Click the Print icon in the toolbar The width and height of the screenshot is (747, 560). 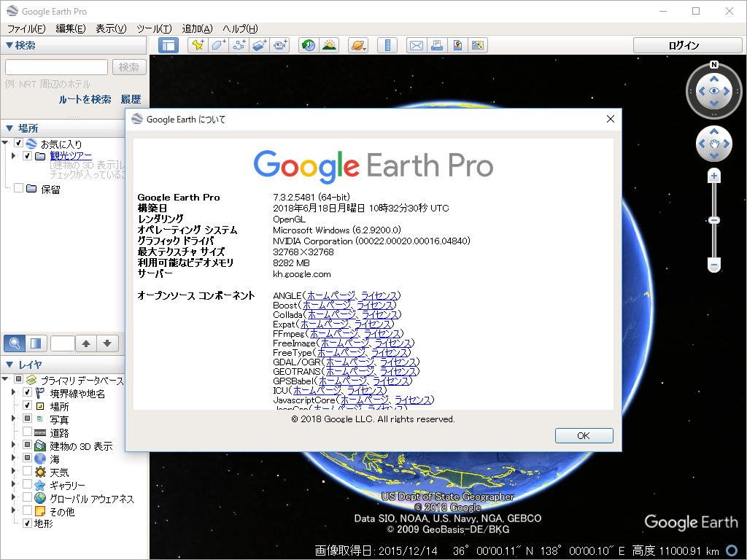pos(437,44)
